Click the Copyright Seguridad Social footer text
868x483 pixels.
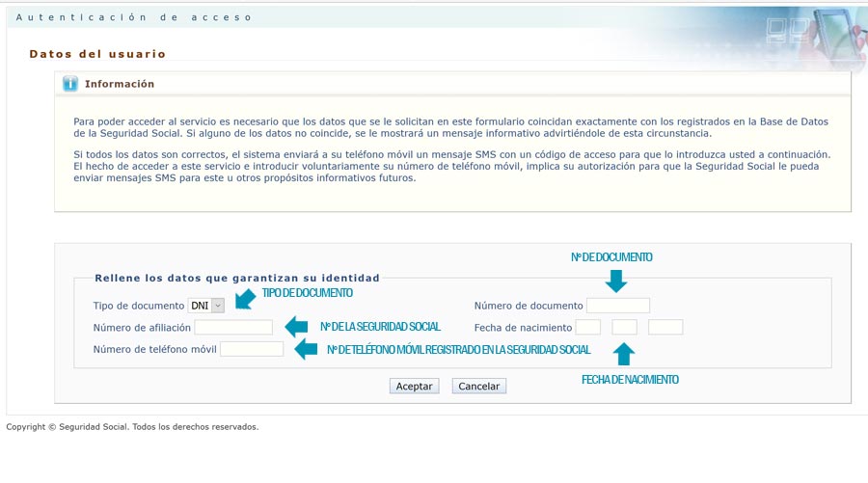pos(132,426)
